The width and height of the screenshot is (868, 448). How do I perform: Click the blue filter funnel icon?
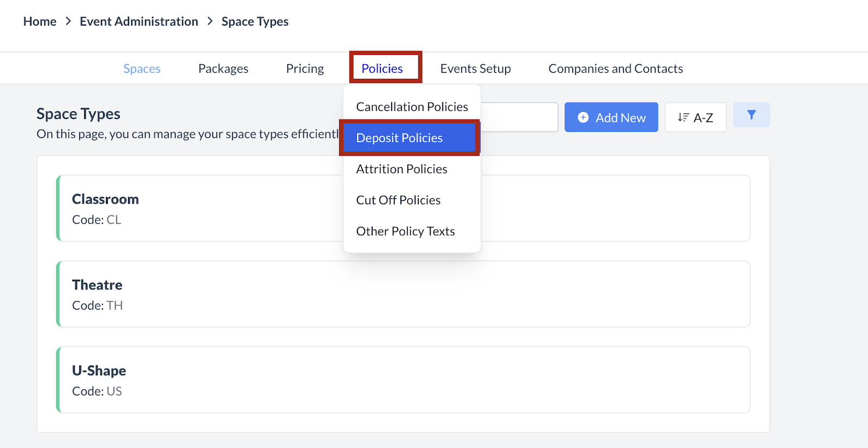(x=751, y=115)
